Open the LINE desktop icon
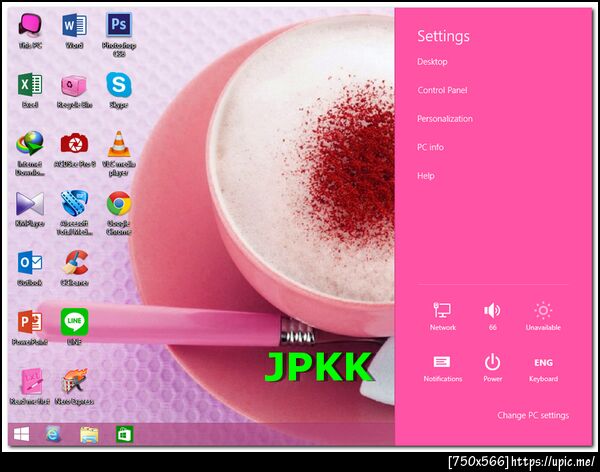 [x=74, y=327]
